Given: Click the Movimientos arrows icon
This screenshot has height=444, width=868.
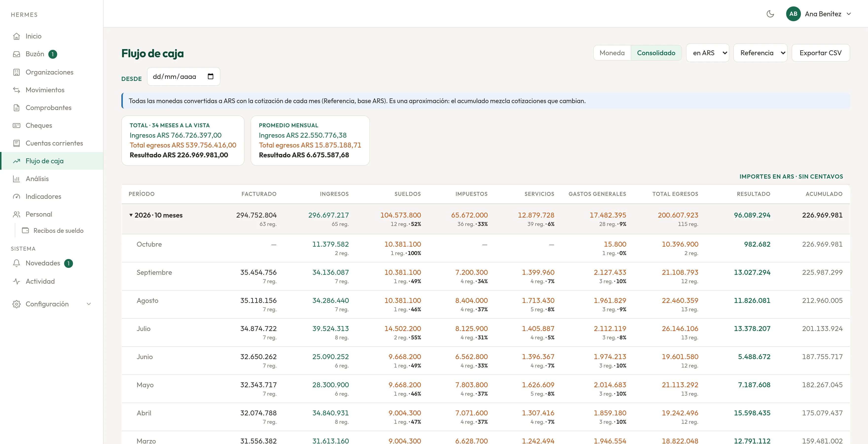Looking at the screenshot, I should pos(17,90).
